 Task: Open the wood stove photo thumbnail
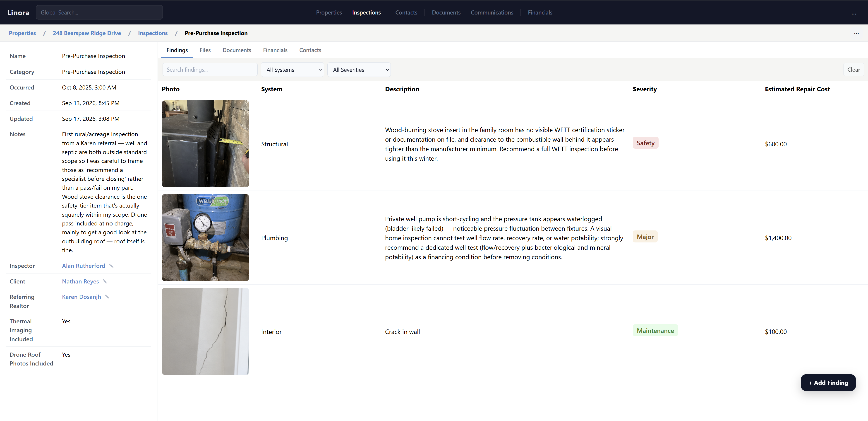click(205, 144)
